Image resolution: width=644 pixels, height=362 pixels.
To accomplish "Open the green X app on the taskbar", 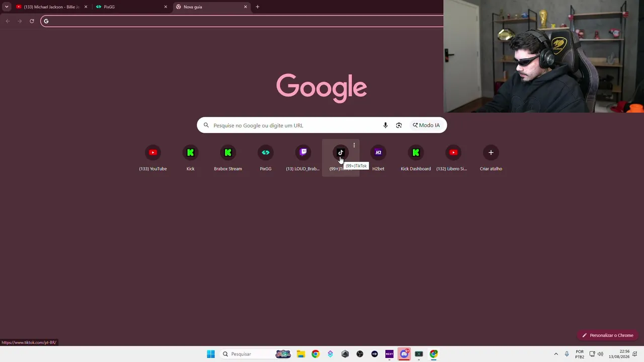I will point(419,354).
